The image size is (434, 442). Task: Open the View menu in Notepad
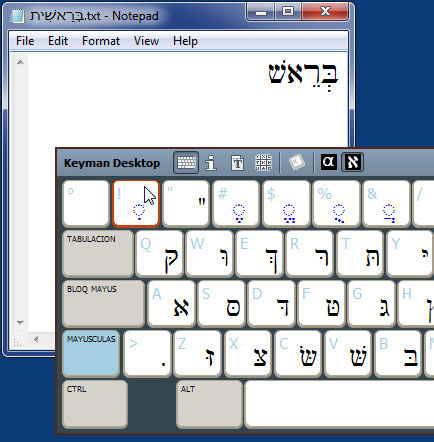pos(146,41)
